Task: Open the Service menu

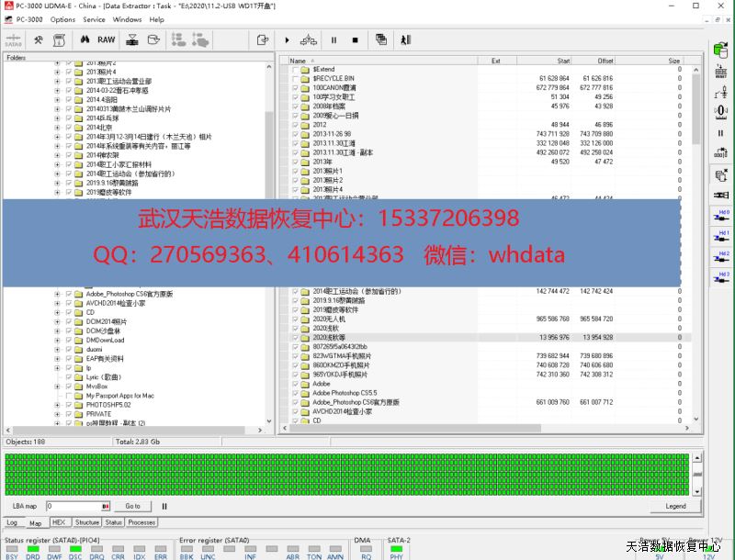Action: click(94, 19)
